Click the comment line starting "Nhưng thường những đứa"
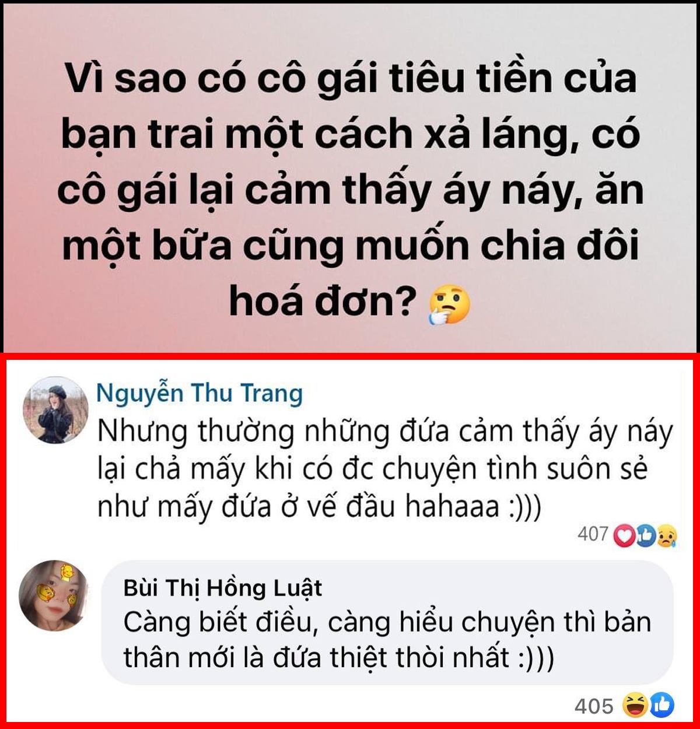700x729 pixels. click(x=385, y=432)
